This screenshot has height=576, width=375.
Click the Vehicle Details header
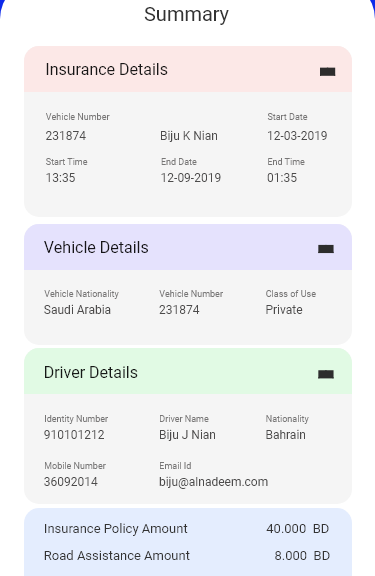(x=188, y=247)
